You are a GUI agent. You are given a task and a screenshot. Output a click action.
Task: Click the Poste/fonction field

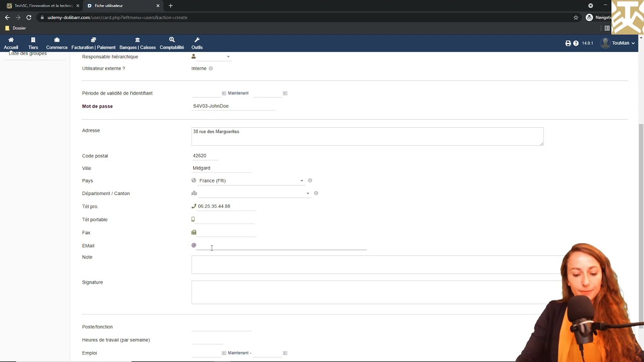click(x=221, y=327)
